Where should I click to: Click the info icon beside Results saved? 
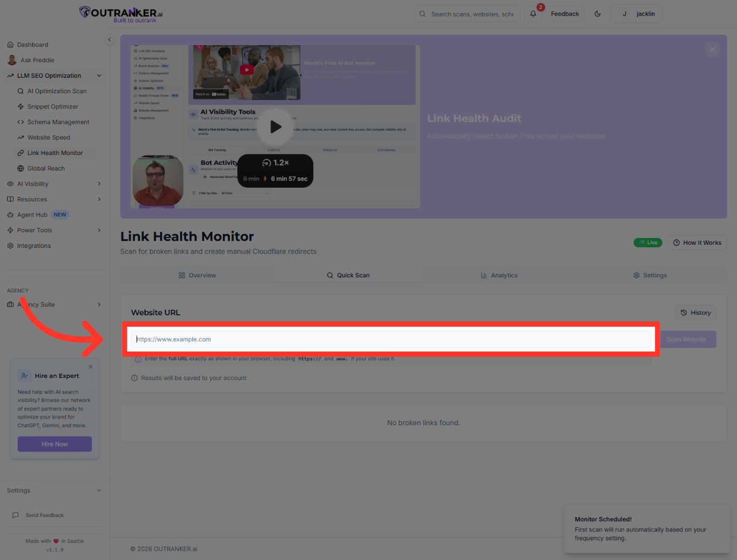tap(135, 379)
